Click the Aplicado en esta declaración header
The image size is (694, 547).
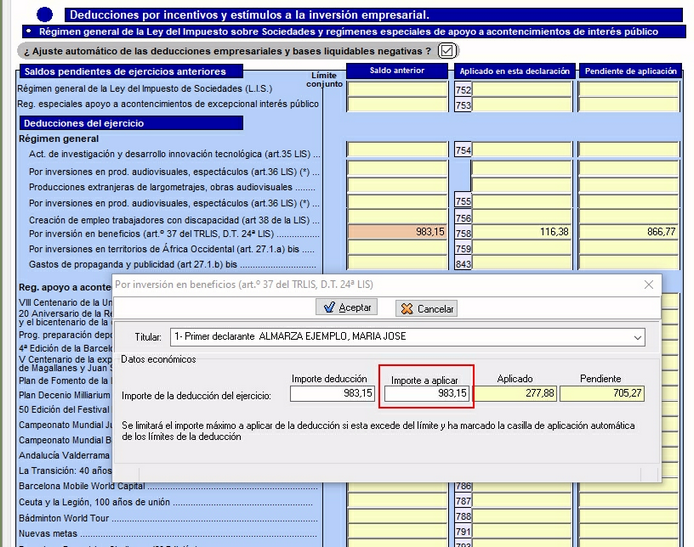coord(515,71)
